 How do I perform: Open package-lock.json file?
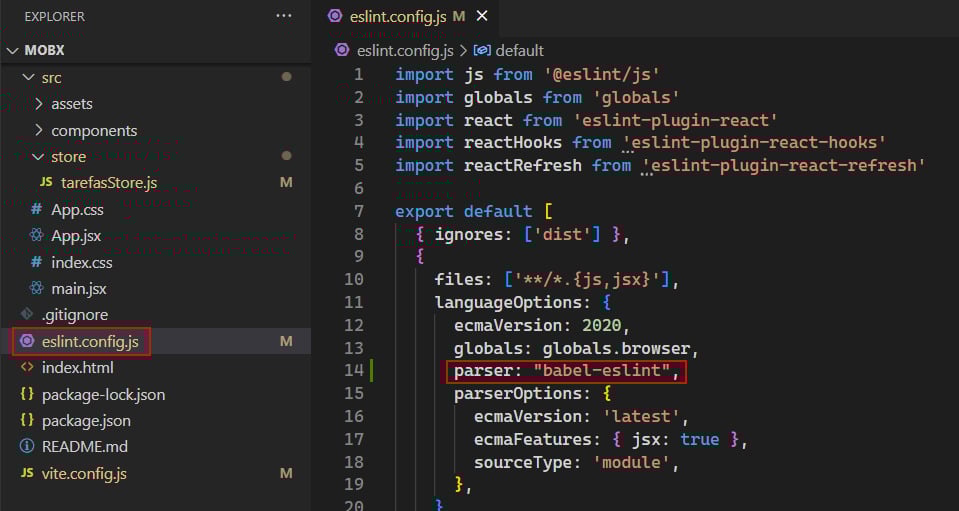(x=103, y=395)
